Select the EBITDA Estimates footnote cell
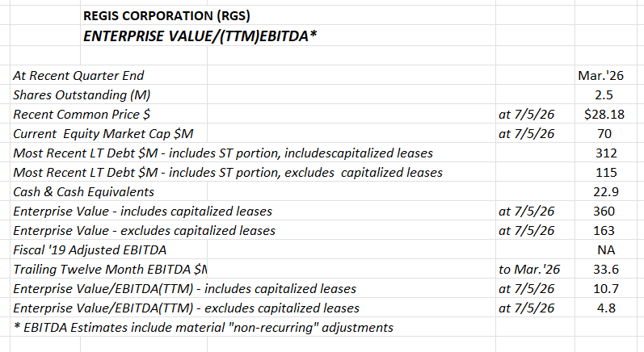644x352 pixels. pyautogui.click(x=204, y=328)
